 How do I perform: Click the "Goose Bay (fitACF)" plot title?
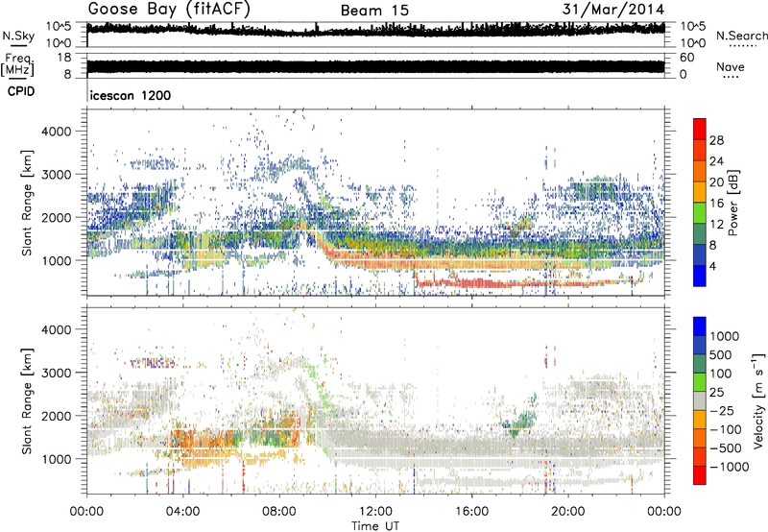[x=169, y=10]
